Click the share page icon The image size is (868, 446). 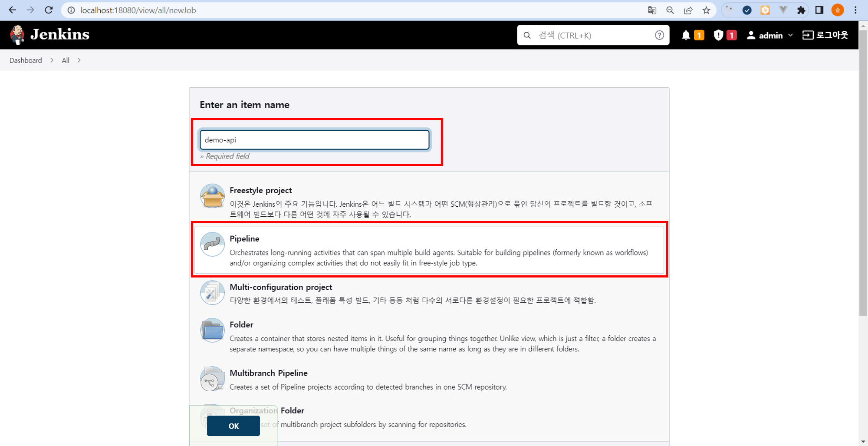688,10
